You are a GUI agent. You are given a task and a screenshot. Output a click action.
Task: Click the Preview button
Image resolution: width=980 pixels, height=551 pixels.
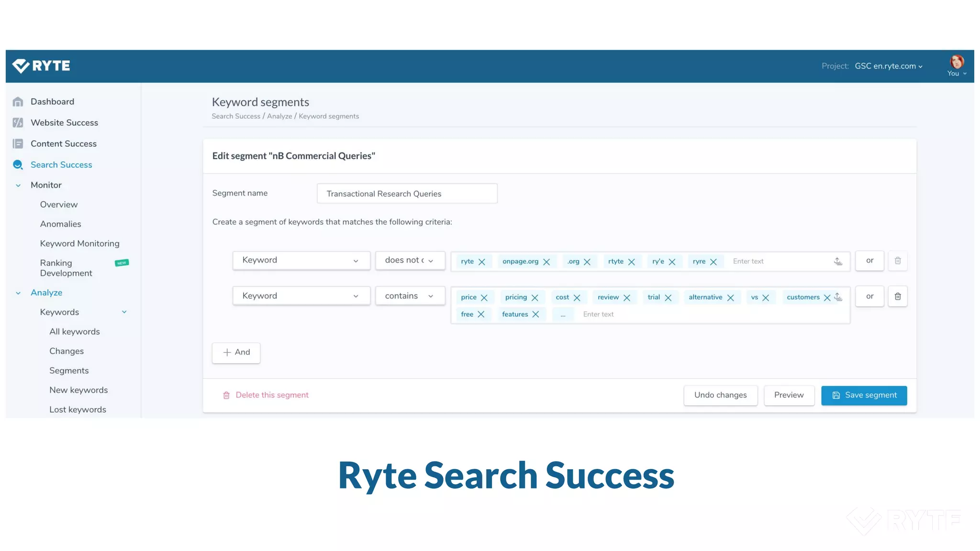point(789,396)
